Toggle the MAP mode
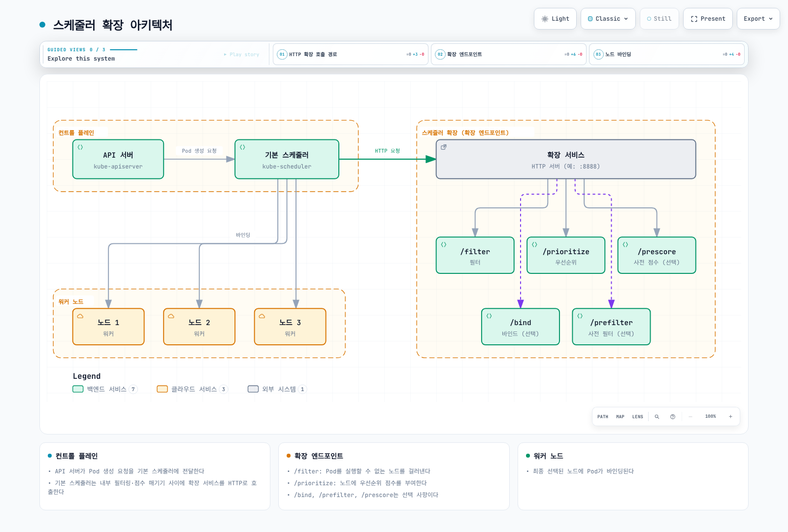788x532 pixels. pos(620,417)
